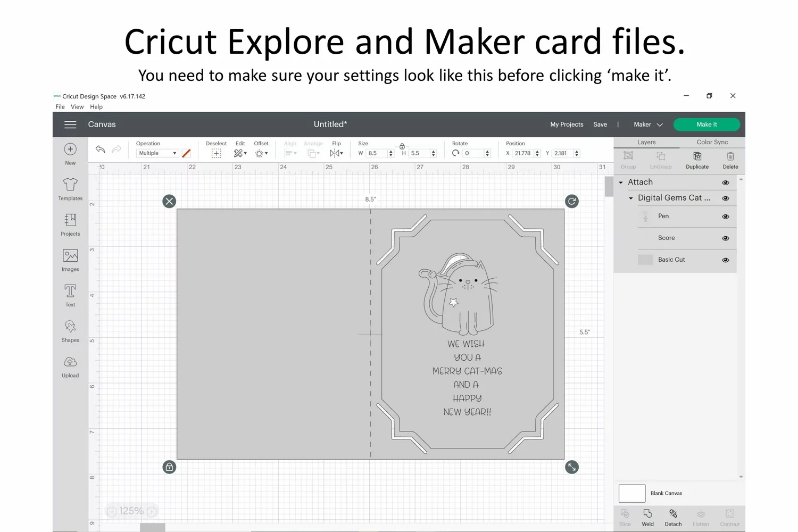Click the Blank Canvas color swatch
The height and width of the screenshot is (532, 798).
pyautogui.click(x=632, y=493)
